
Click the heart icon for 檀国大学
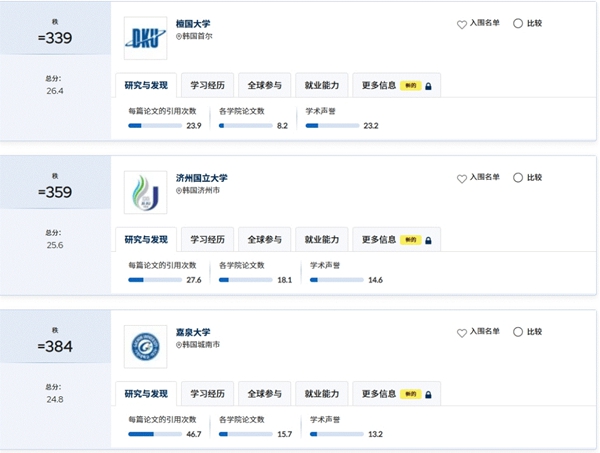coord(462,24)
